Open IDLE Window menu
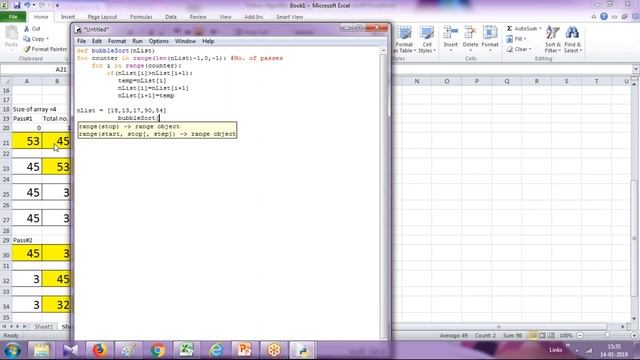 coord(185,41)
